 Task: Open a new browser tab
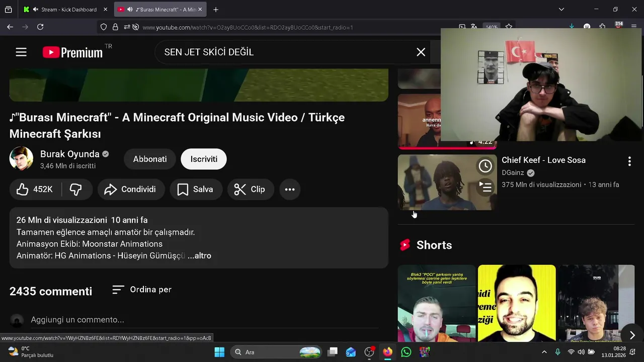tap(216, 10)
